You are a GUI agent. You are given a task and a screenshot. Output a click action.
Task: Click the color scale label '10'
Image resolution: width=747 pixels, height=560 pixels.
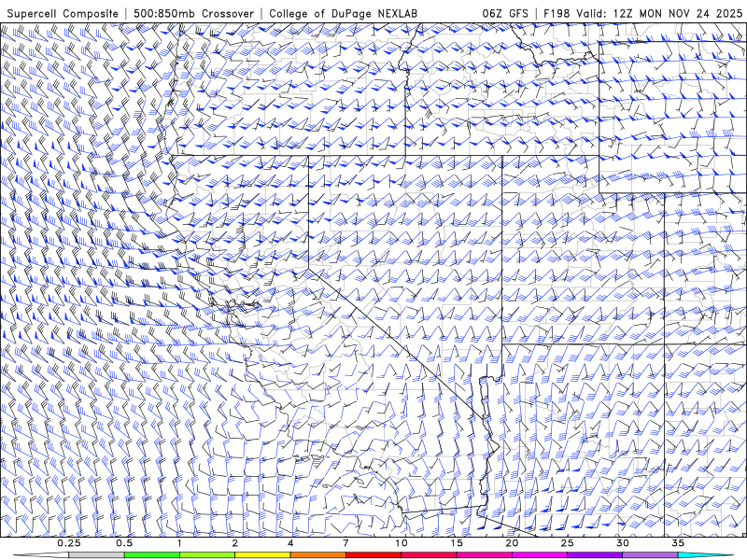coord(402,543)
